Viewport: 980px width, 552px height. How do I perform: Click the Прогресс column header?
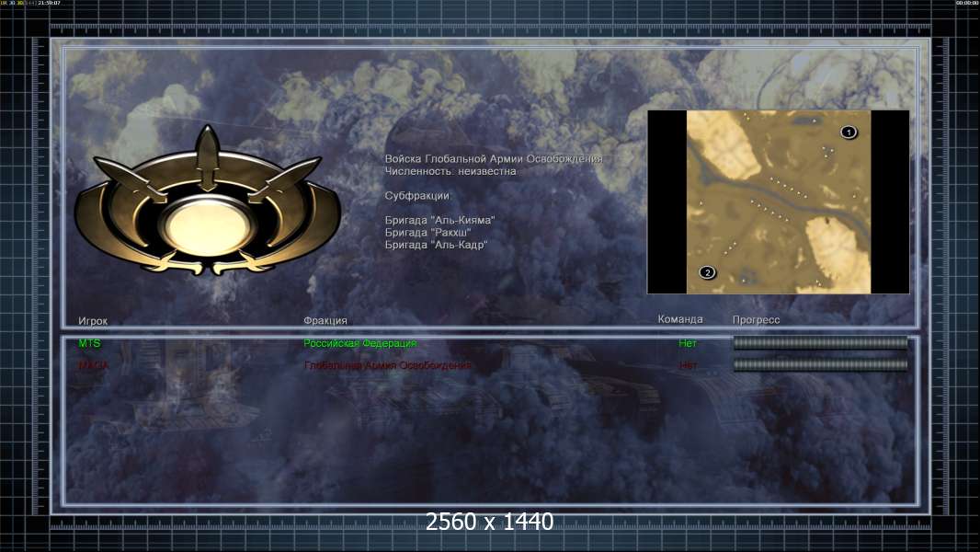[x=756, y=319]
